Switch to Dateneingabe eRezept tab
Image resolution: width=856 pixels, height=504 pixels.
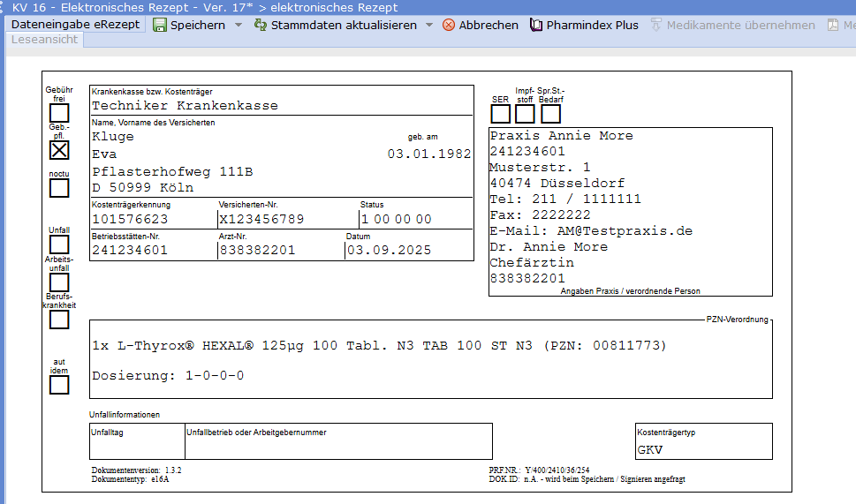[x=75, y=25]
